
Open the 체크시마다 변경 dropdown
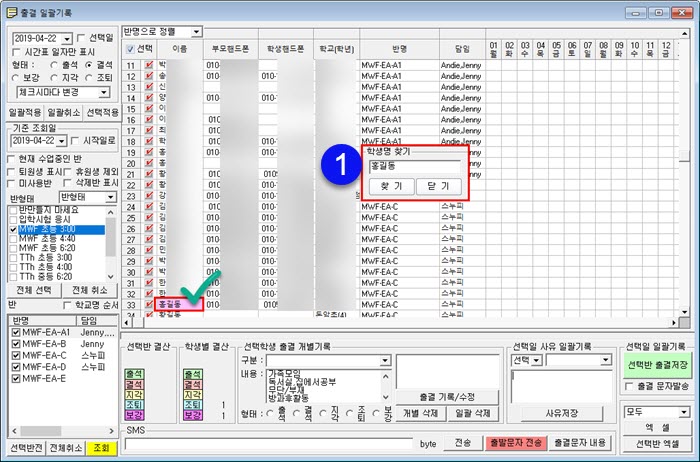pos(104,92)
